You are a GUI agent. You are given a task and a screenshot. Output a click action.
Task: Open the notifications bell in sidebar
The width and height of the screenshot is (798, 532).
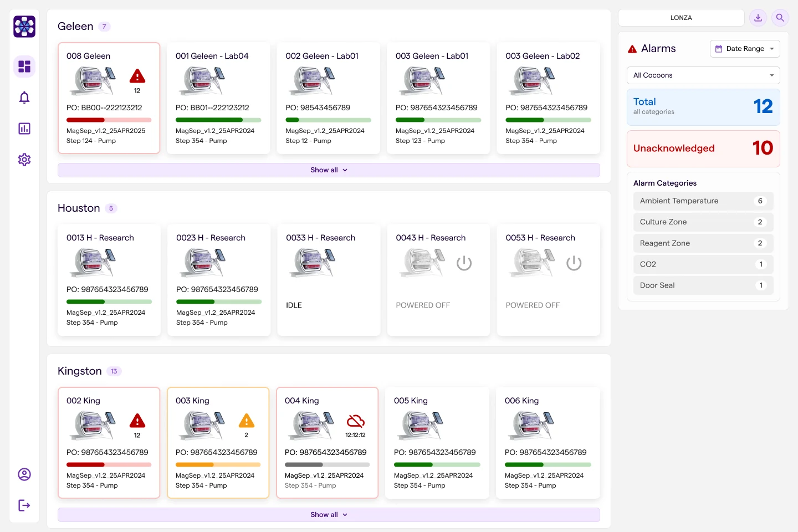pyautogui.click(x=24, y=98)
